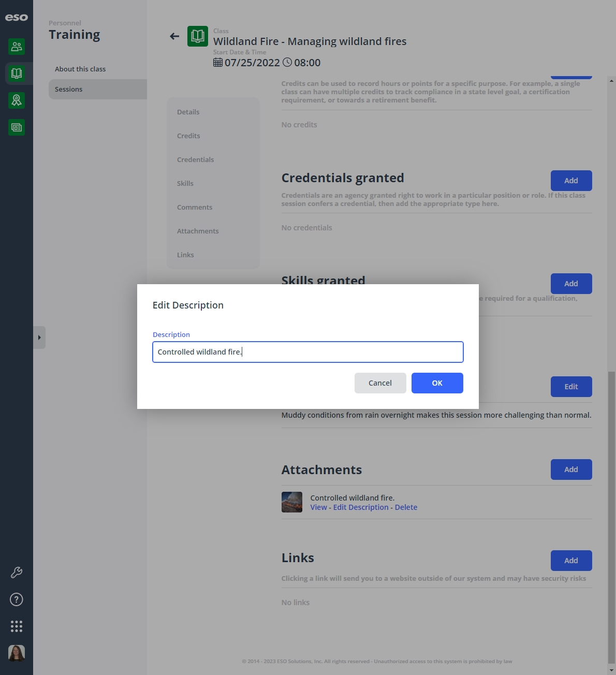
Task: Focus the Description text field
Action: click(x=308, y=352)
